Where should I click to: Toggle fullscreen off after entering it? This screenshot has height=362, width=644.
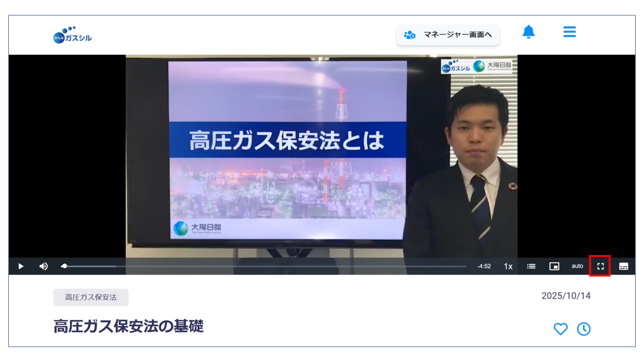(601, 266)
